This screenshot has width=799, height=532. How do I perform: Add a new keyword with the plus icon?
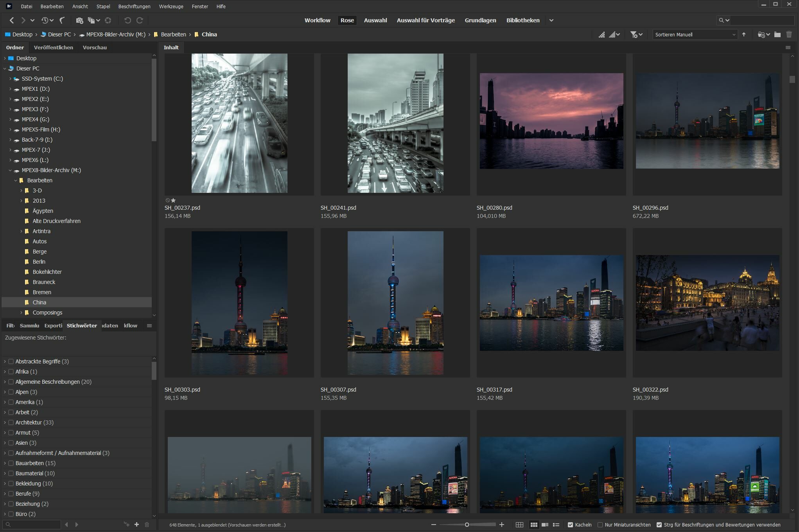136,525
